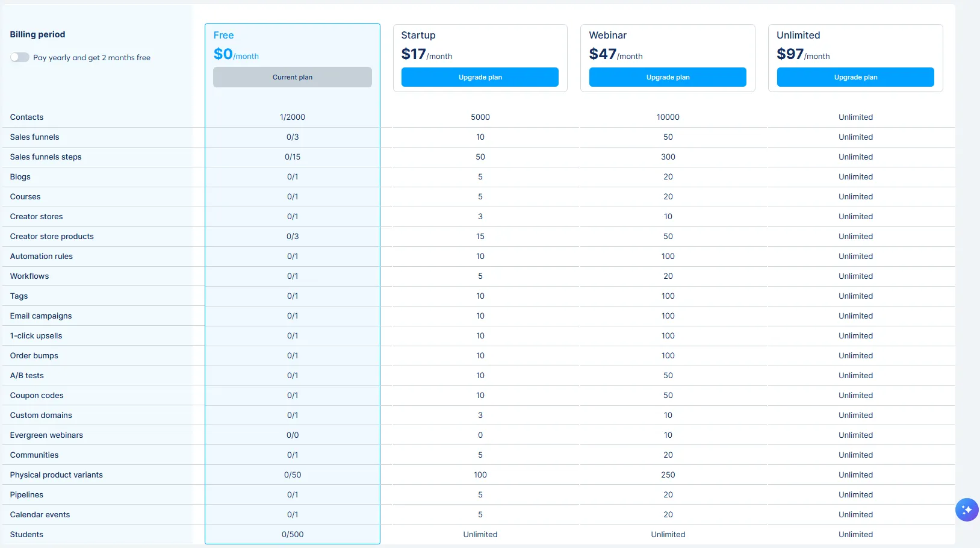This screenshot has width=980, height=548.
Task: Click the Startup plan heading
Action: tap(418, 36)
